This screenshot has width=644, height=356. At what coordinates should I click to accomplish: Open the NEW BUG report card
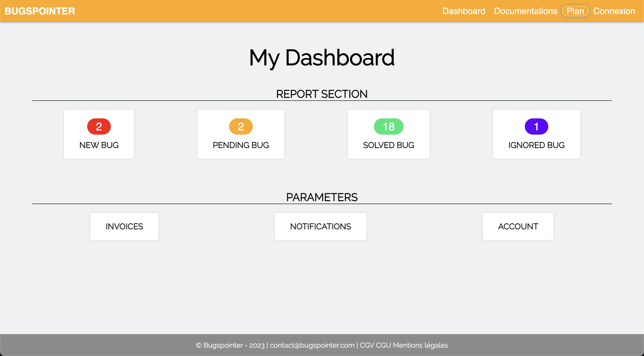click(99, 134)
